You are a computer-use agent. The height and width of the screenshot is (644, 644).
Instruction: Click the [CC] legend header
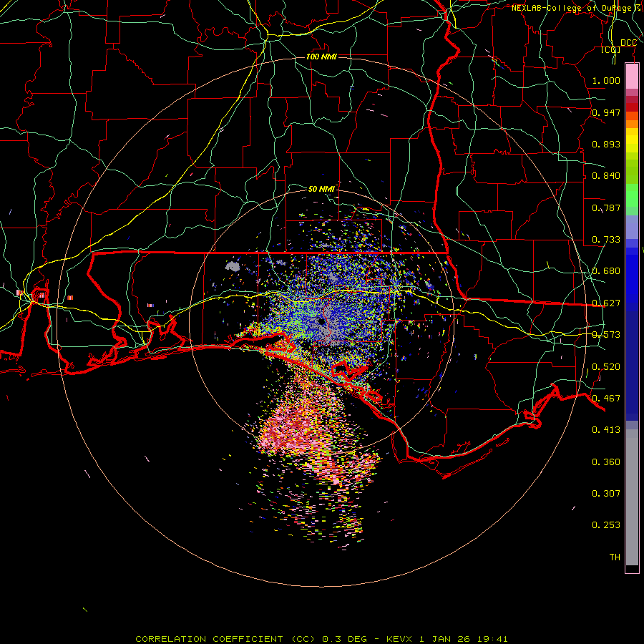click(611, 49)
